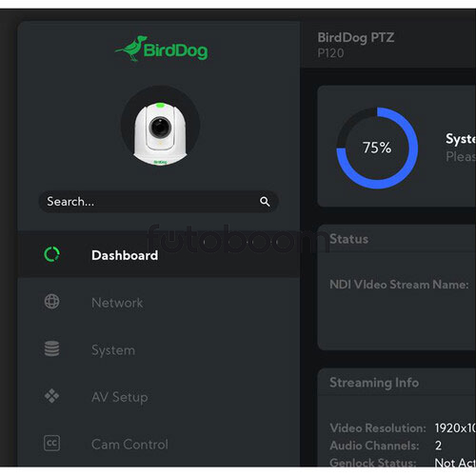This screenshot has width=476, height=476.
Task: Click the Cam Control CC icon
Action: pyautogui.click(x=51, y=443)
